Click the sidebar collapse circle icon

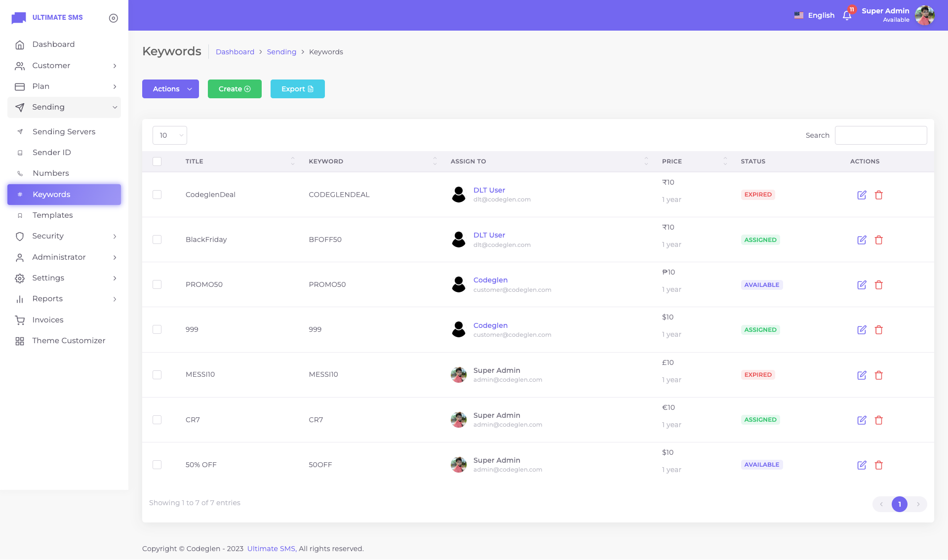[x=113, y=18]
